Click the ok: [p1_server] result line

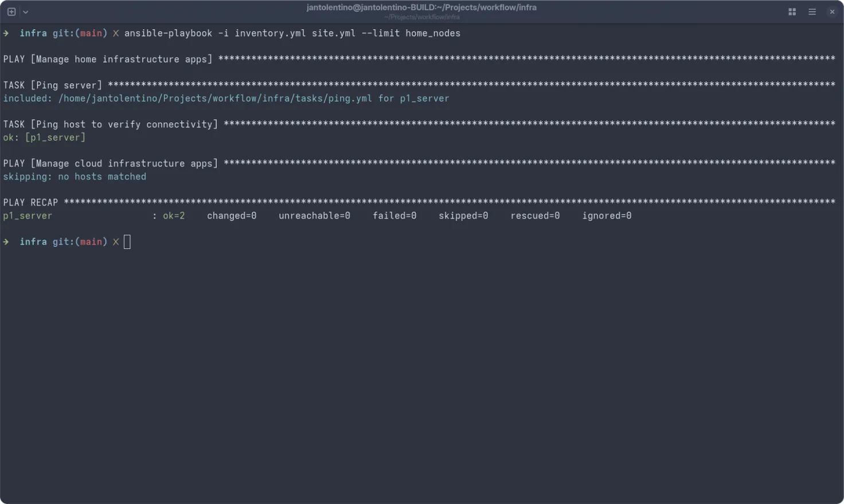[x=44, y=138]
